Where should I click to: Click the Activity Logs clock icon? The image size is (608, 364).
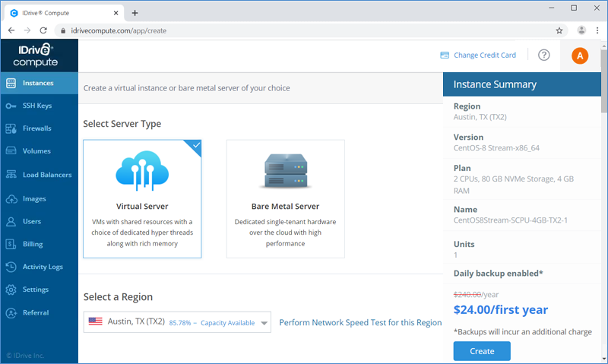pyautogui.click(x=11, y=267)
